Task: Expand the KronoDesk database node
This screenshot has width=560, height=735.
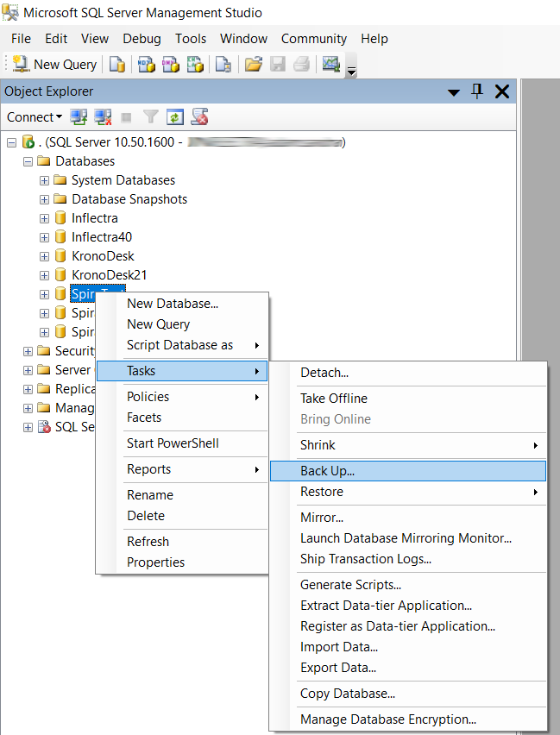Action: (x=44, y=256)
